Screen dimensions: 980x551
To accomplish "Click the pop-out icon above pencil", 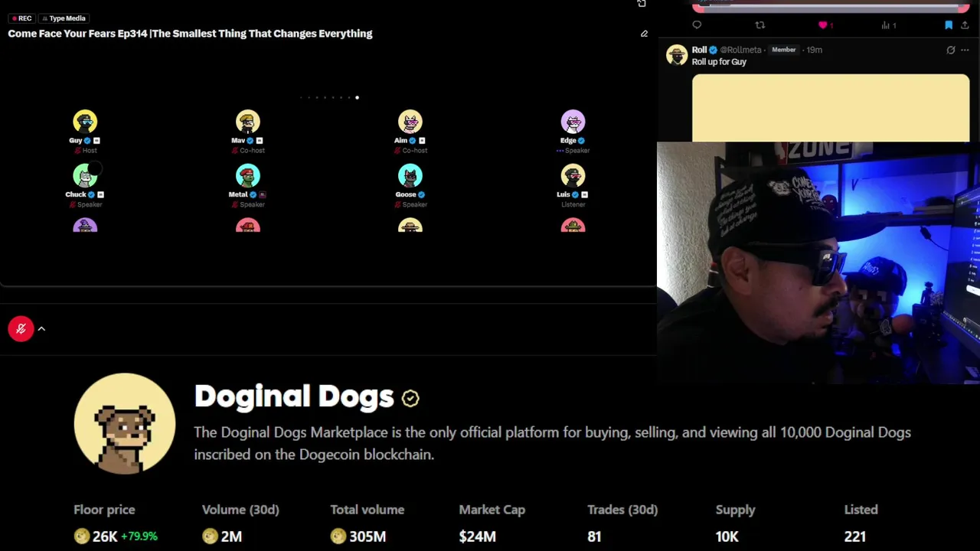I will 642,4.
